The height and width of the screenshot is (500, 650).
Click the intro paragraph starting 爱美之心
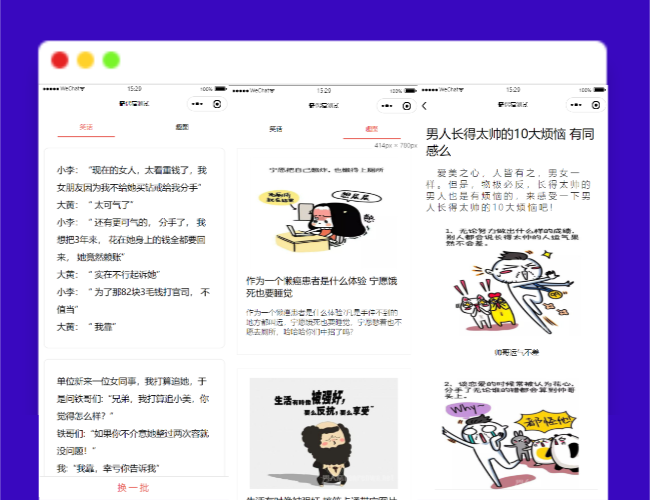coord(508,190)
